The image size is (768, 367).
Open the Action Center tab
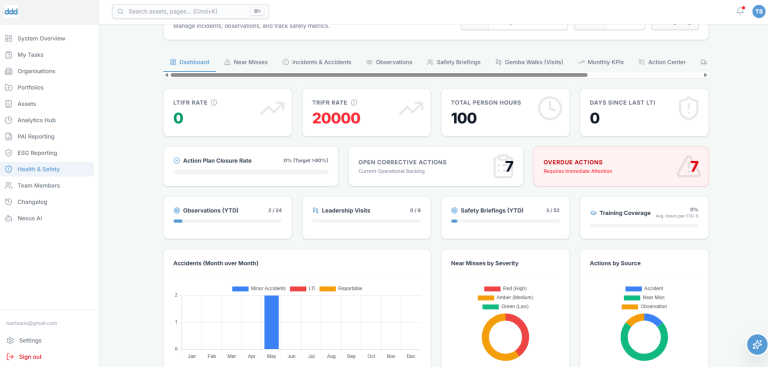pyautogui.click(x=662, y=62)
